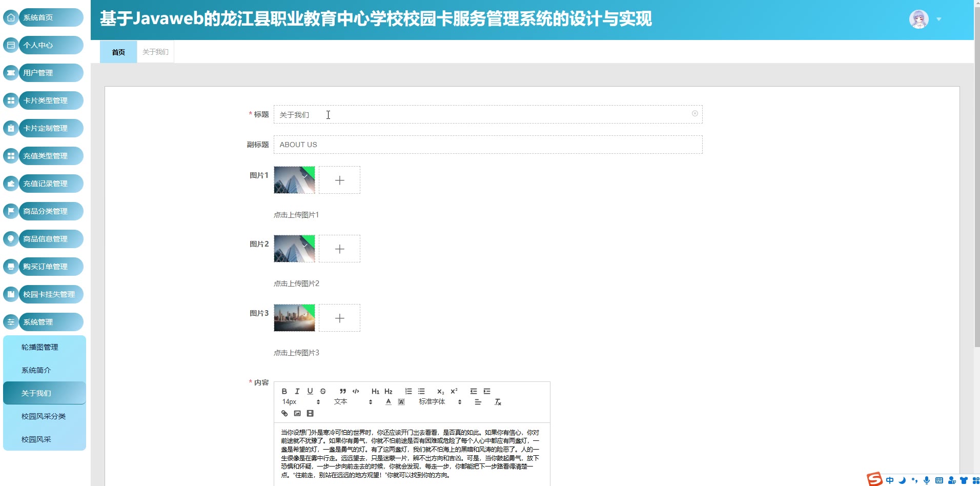Toggle italic formatting in the editor
Image resolution: width=980 pixels, height=486 pixels.
297,391
